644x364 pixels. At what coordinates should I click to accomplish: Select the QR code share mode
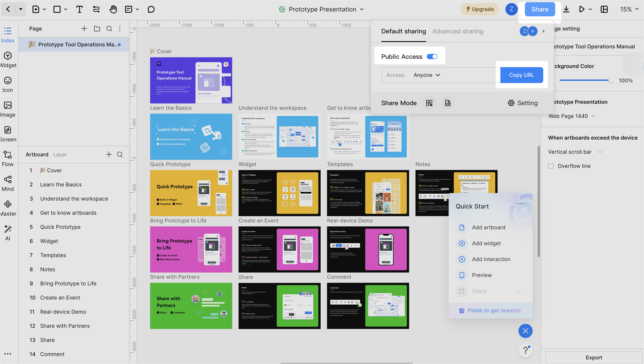pyautogui.click(x=429, y=103)
